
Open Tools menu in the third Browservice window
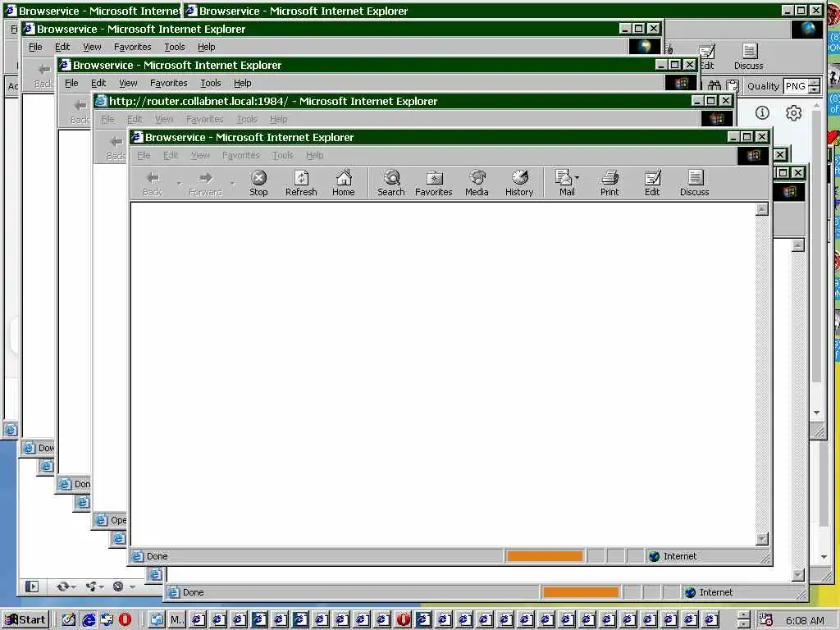[x=211, y=83]
